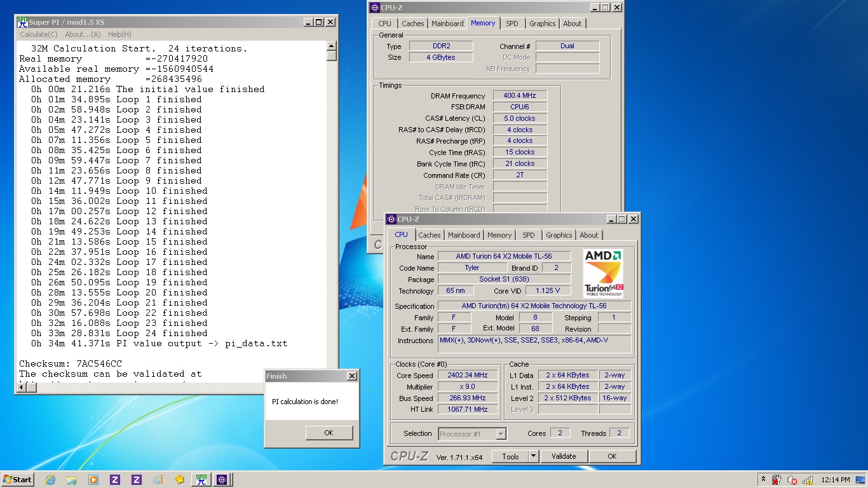Click the Super PI title bar icon

(22, 22)
